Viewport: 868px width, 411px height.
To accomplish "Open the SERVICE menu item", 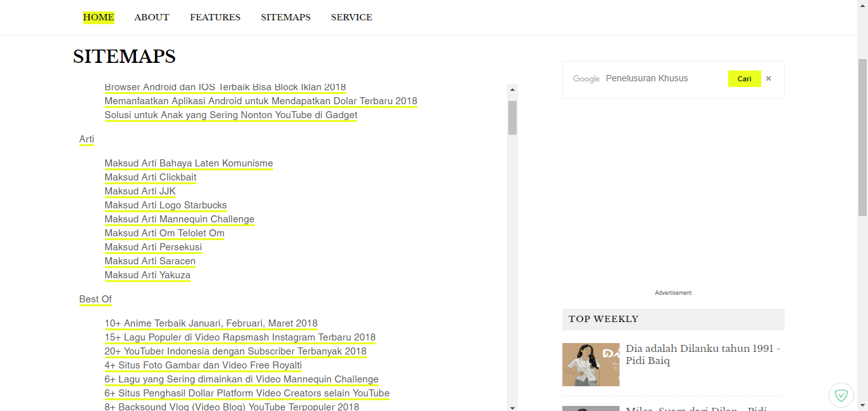I will [351, 17].
